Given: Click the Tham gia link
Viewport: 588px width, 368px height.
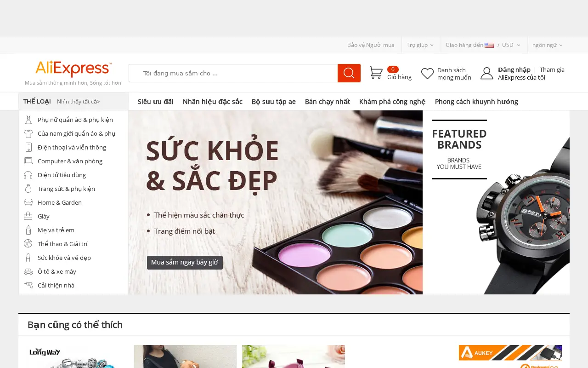Looking at the screenshot, I should [552, 70].
